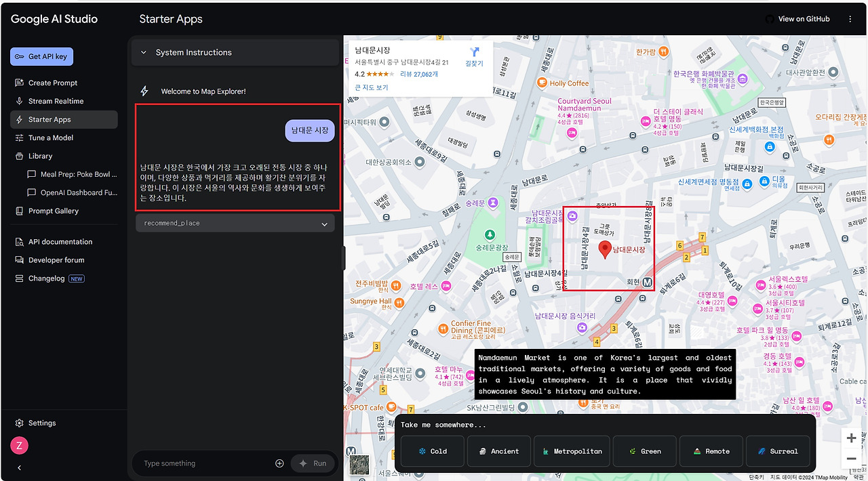Click Courtyard Seoul Namdaemun hotel label
This screenshot has height=481, width=868.
(x=584, y=105)
